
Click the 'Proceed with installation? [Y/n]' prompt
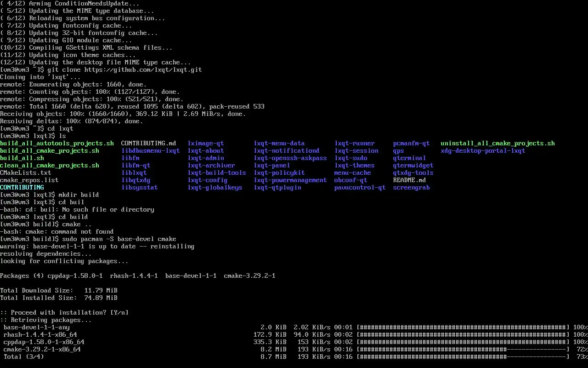click(64, 313)
